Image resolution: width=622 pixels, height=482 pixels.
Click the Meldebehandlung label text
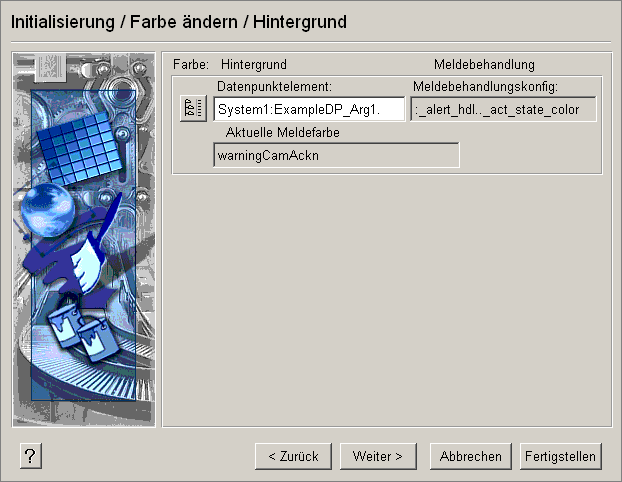coord(484,64)
